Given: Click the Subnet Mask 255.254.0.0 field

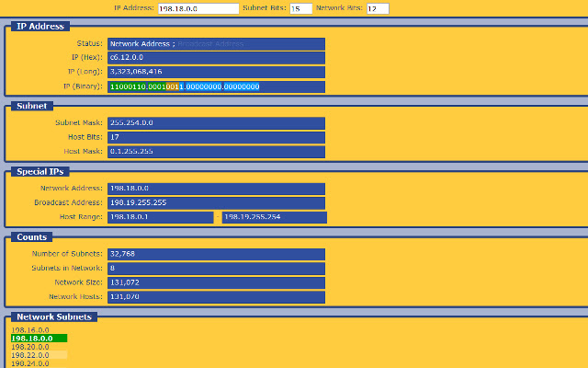Looking at the screenshot, I should [216, 123].
